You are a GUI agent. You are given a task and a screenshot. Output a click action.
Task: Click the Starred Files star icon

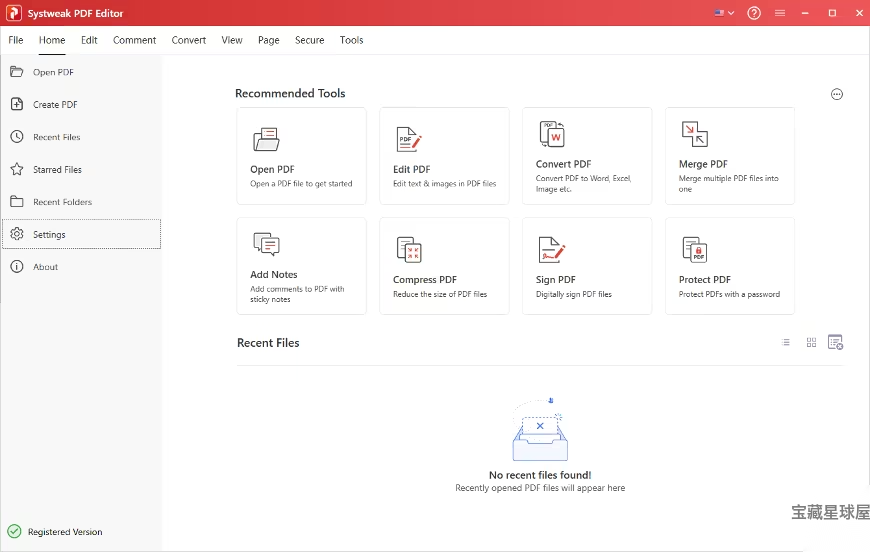[17, 169]
